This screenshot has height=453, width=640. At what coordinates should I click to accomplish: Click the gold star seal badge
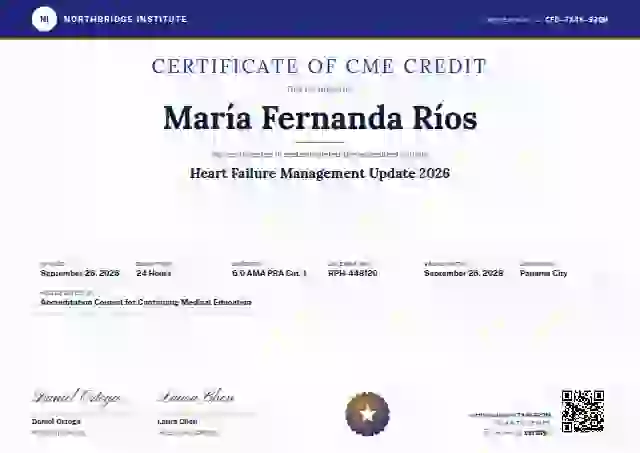pyautogui.click(x=367, y=414)
